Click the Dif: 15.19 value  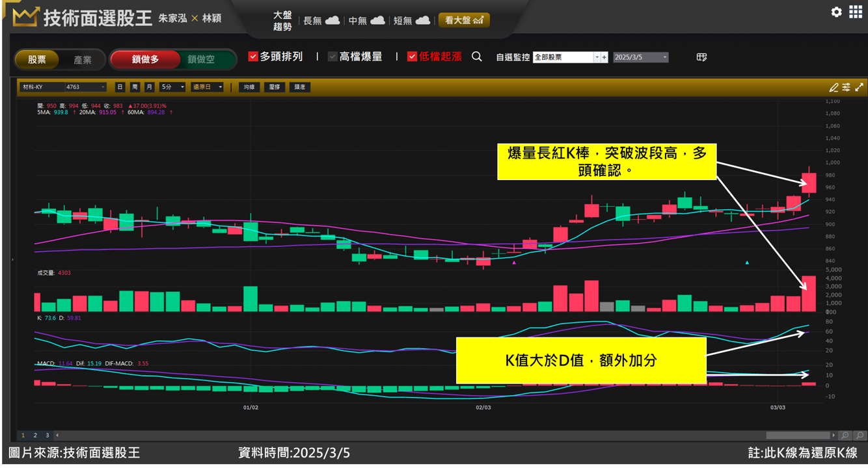click(88, 363)
